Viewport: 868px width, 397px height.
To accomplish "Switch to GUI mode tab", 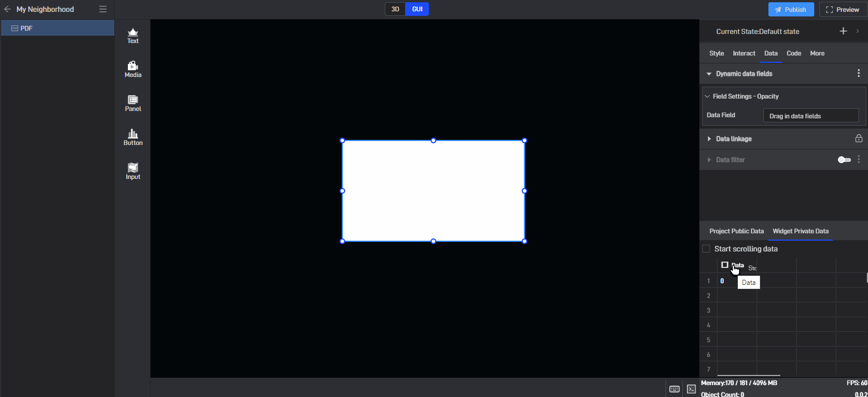I will [417, 9].
